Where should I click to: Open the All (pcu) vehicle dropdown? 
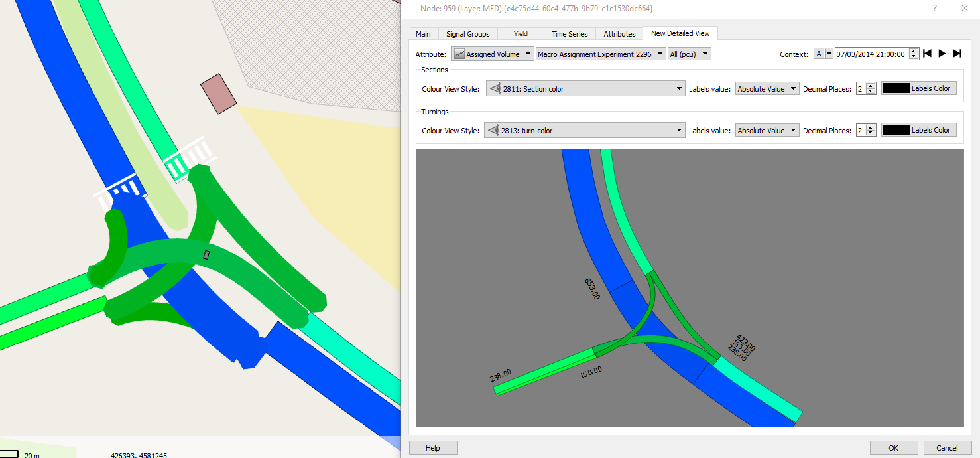click(689, 54)
